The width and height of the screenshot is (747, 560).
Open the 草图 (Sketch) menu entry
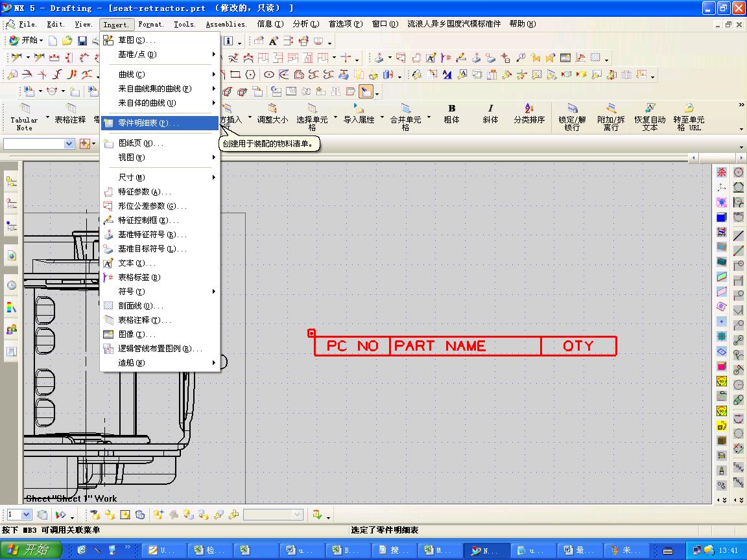click(160, 40)
